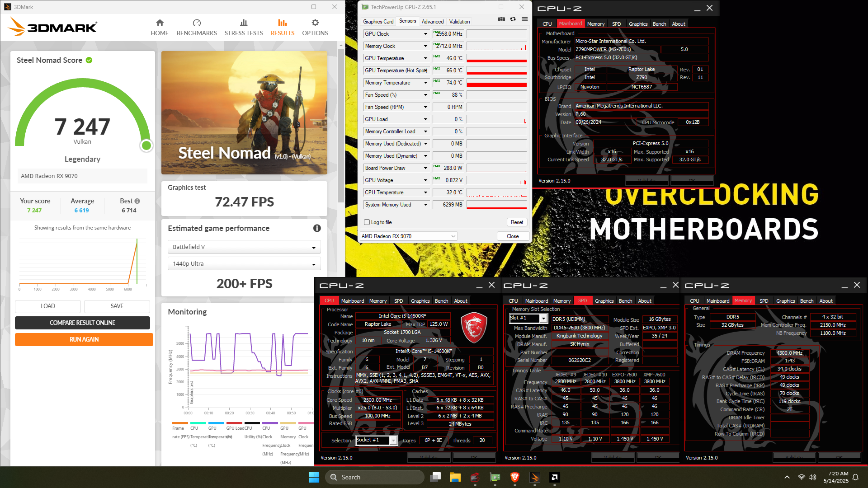
Task: Open the AMD Software taskbar icon
Action: click(x=554, y=477)
